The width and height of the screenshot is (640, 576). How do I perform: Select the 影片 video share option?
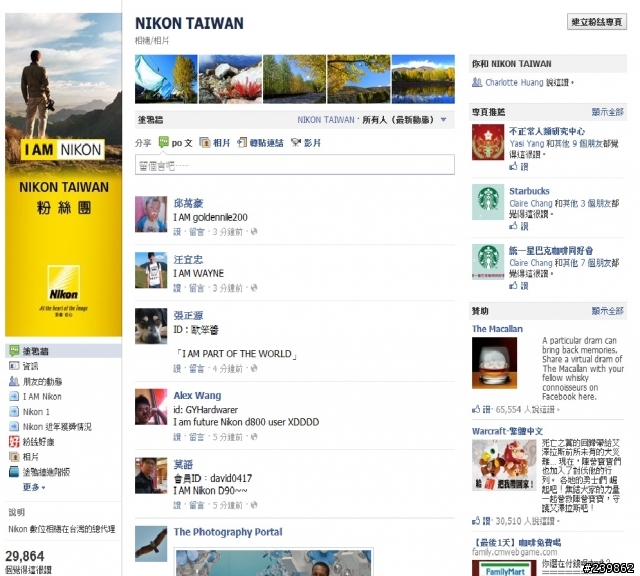306,142
